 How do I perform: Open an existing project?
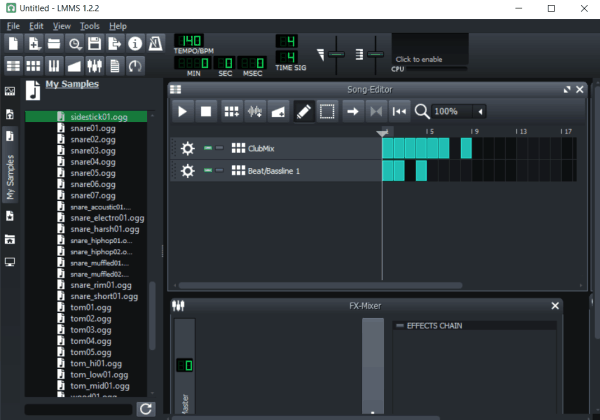tap(54, 44)
